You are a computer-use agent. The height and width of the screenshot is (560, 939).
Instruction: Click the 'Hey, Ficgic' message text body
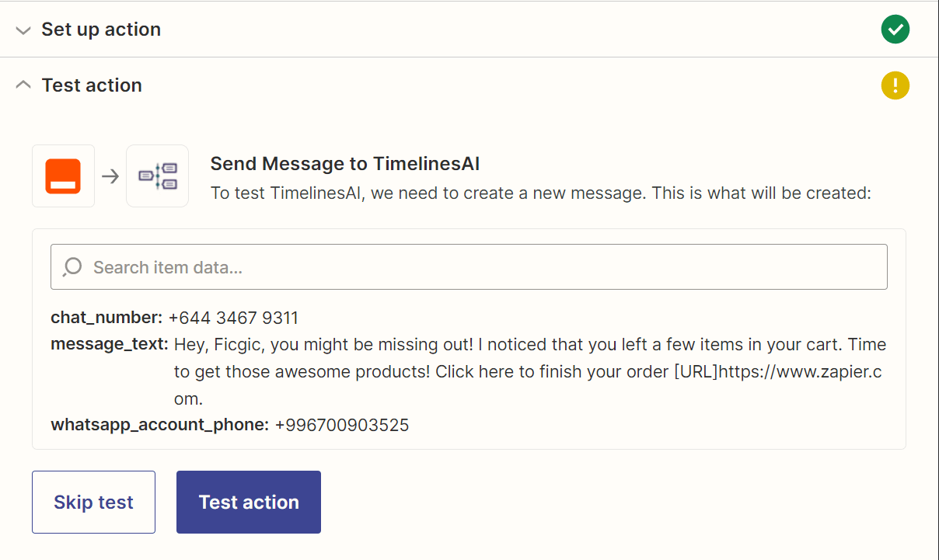(x=529, y=371)
